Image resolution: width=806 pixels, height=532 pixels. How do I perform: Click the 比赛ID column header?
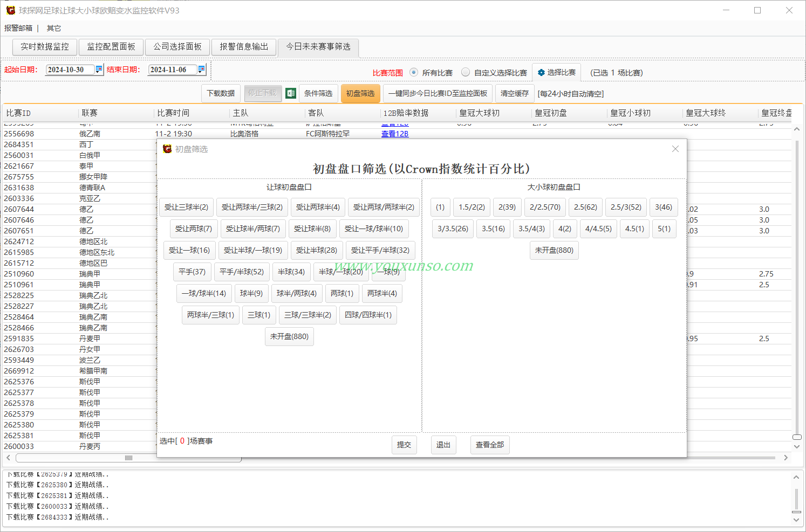point(40,113)
